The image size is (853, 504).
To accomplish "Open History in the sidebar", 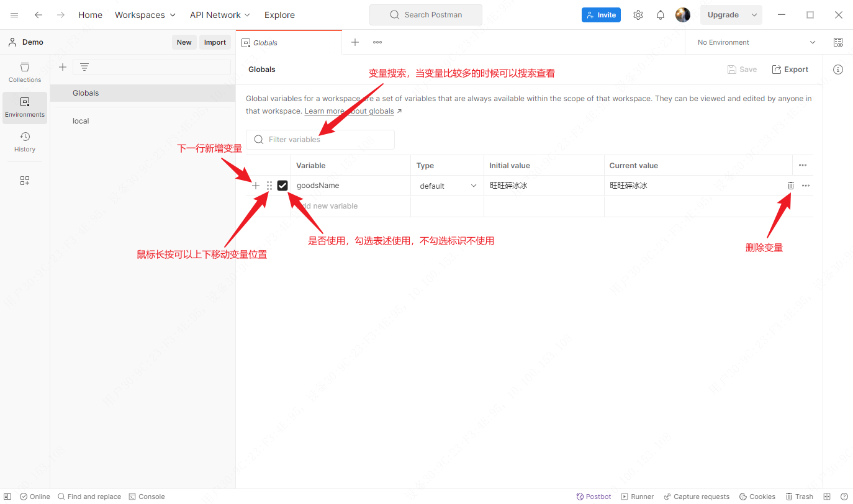I will pos(25,142).
